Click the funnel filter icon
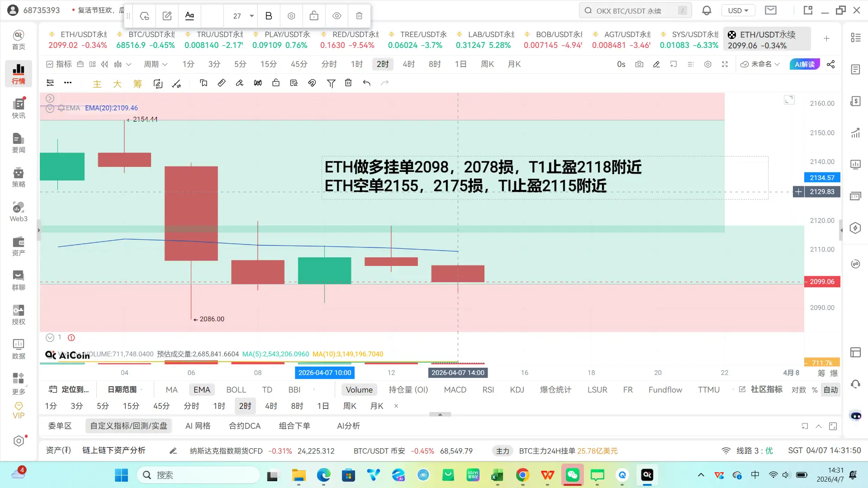This screenshot has height=488, width=868. (331, 83)
